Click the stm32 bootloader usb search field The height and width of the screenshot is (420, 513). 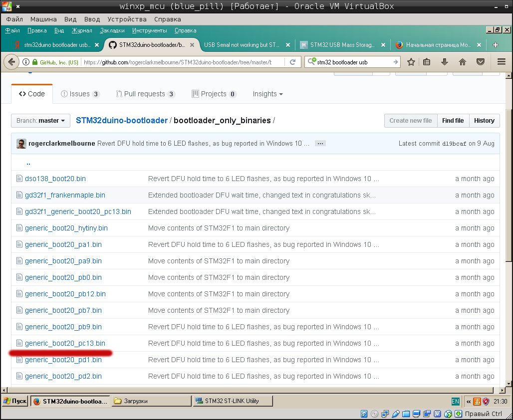point(353,62)
